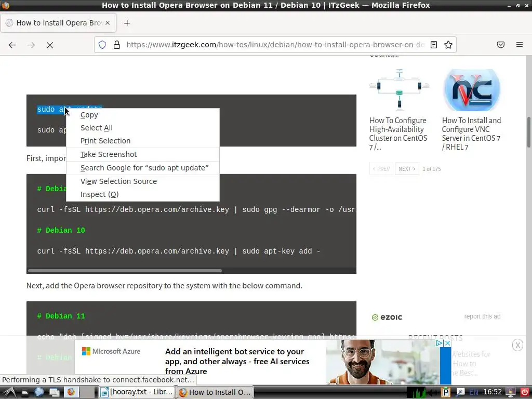Click the red power logout icon
This screenshot has height=399, width=532.
[x=524, y=393]
